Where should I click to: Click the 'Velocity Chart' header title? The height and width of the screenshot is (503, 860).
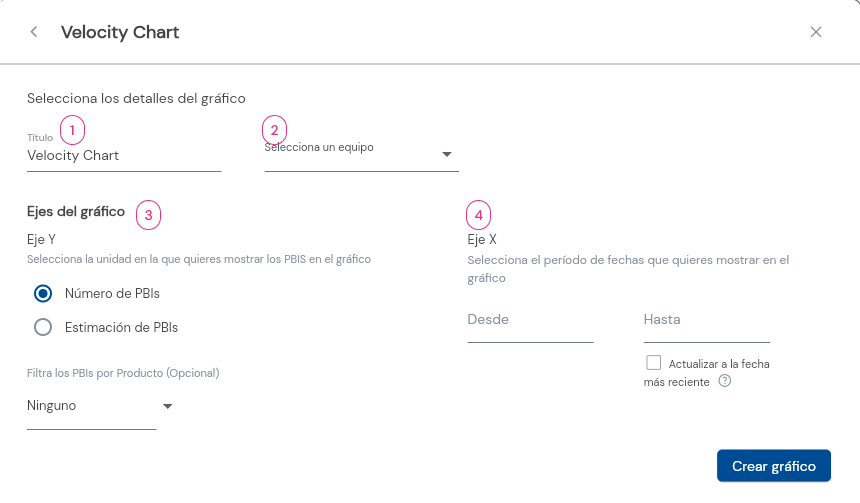pyautogui.click(x=120, y=32)
